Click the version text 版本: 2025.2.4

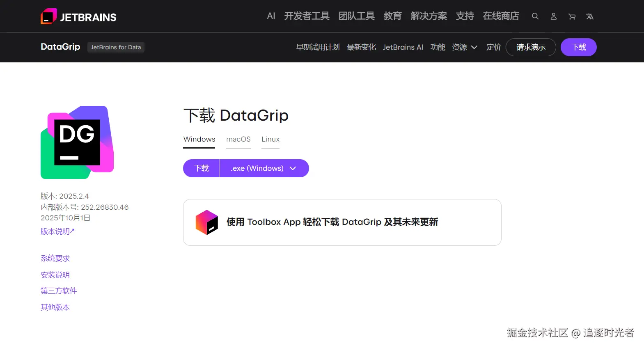tap(65, 196)
